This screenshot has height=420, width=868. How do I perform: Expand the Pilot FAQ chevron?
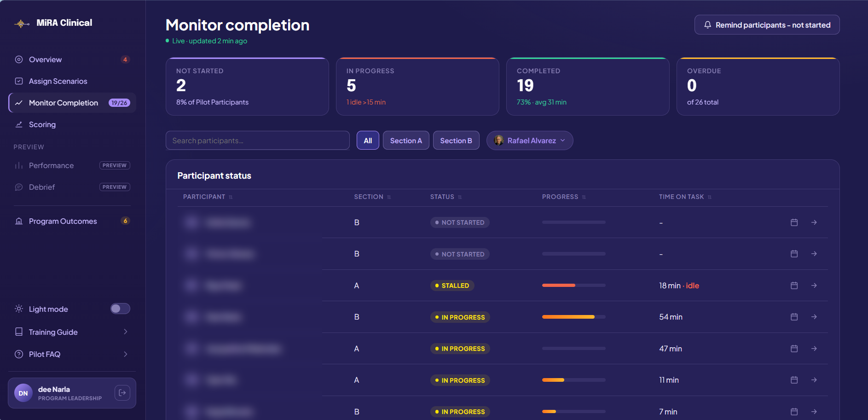click(x=125, y=354)
